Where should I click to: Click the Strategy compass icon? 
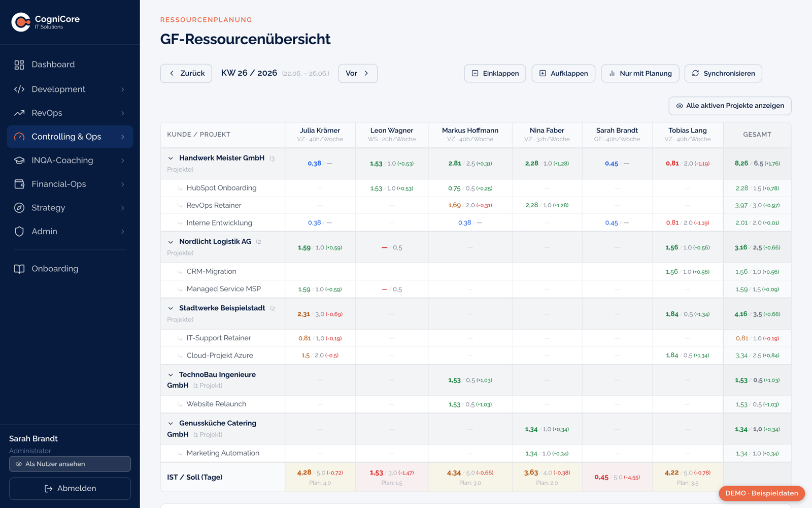[19, 208]
